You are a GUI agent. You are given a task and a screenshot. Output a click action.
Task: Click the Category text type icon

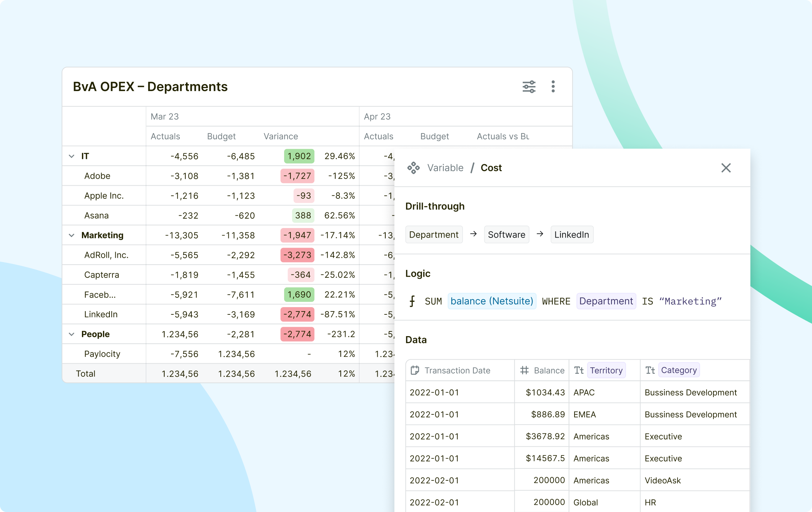pyautogui.click(x=650, y=370)
